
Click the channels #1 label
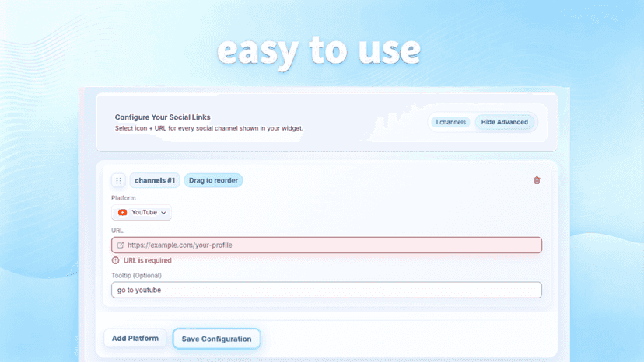coord(155,180)
